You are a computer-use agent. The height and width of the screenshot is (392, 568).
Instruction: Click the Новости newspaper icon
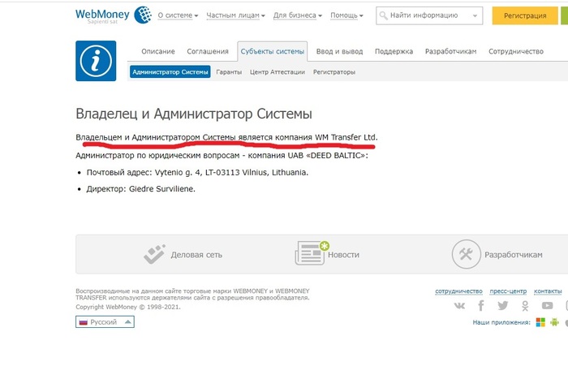pos(311,253)
